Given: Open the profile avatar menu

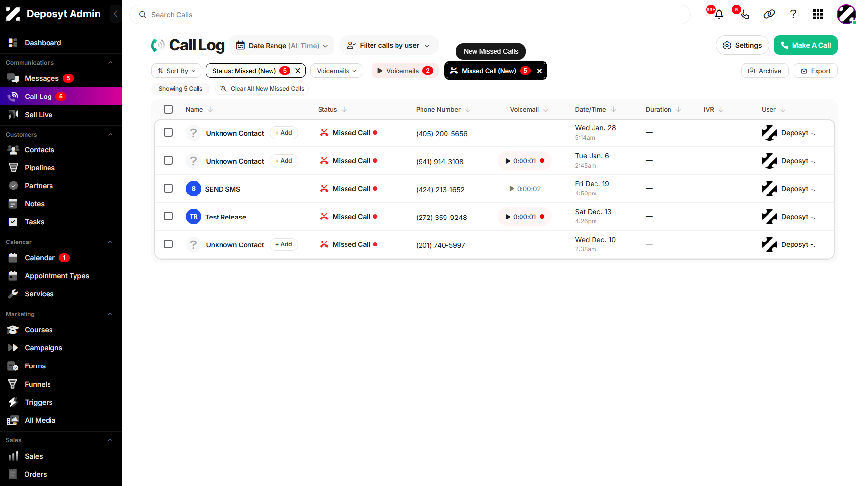Looking at the screenshot, I should (846, 14).
